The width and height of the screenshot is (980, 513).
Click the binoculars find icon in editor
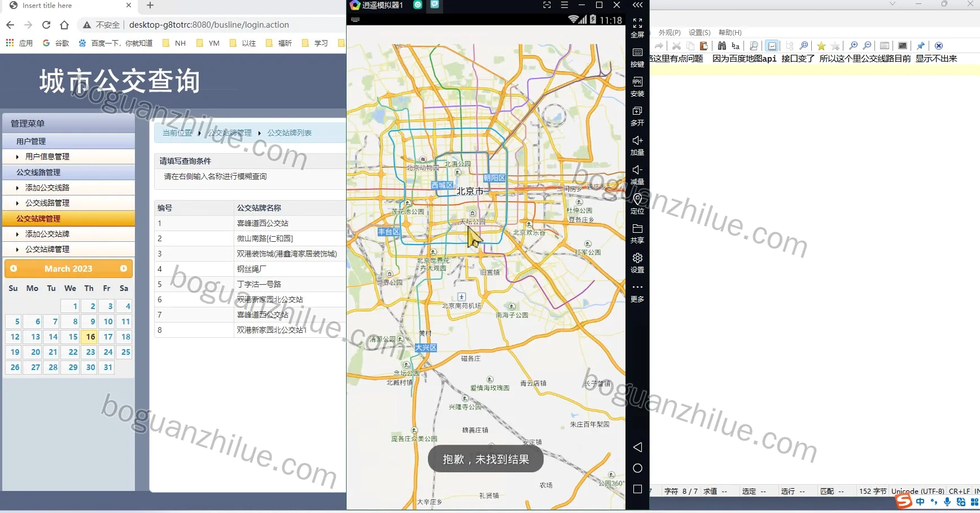[x=722, y=46]
